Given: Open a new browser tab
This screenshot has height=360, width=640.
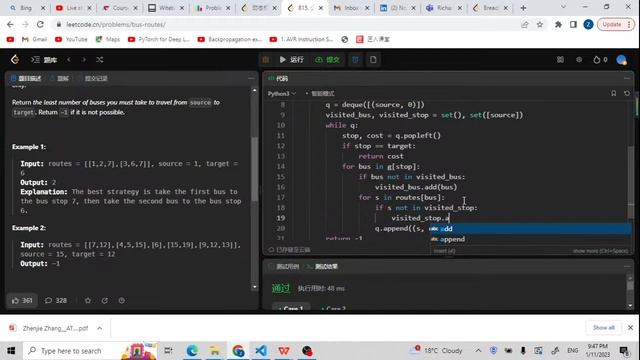Looking at the screenshot, I should point(523,8).
